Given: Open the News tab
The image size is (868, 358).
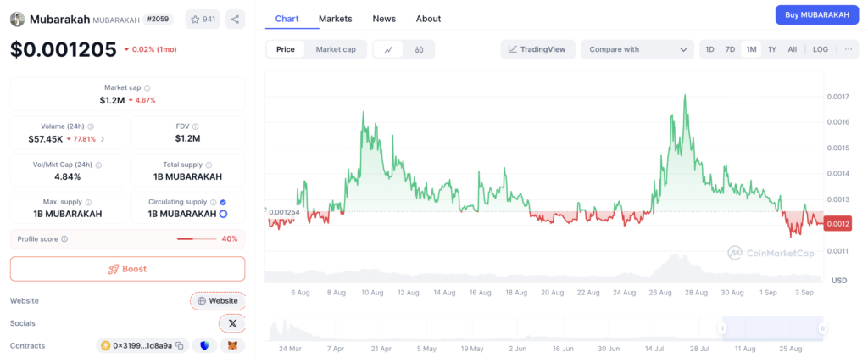Looking at the screenshot, I should tap(384, 19).
